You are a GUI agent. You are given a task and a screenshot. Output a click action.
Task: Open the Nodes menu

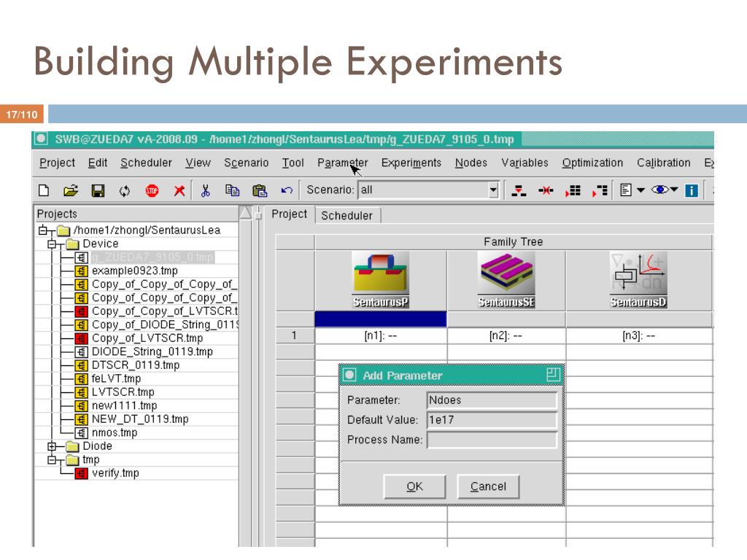tap(471, 163)
